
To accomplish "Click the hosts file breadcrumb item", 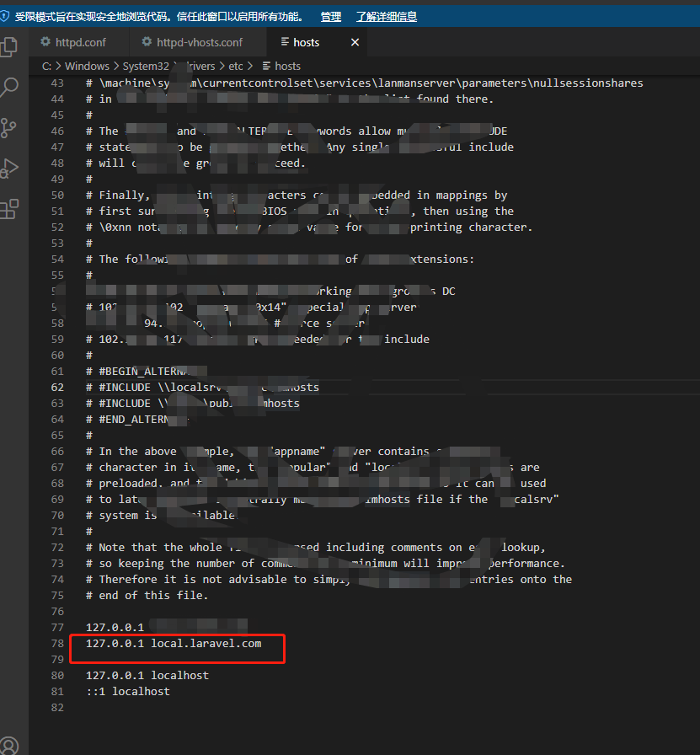I will (287, 66).
